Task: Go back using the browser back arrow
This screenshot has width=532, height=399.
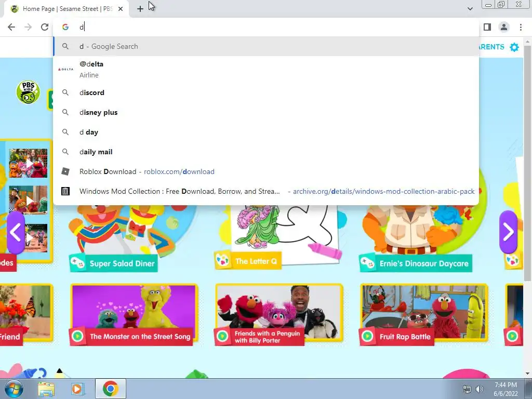Action: tap(11, 27)
